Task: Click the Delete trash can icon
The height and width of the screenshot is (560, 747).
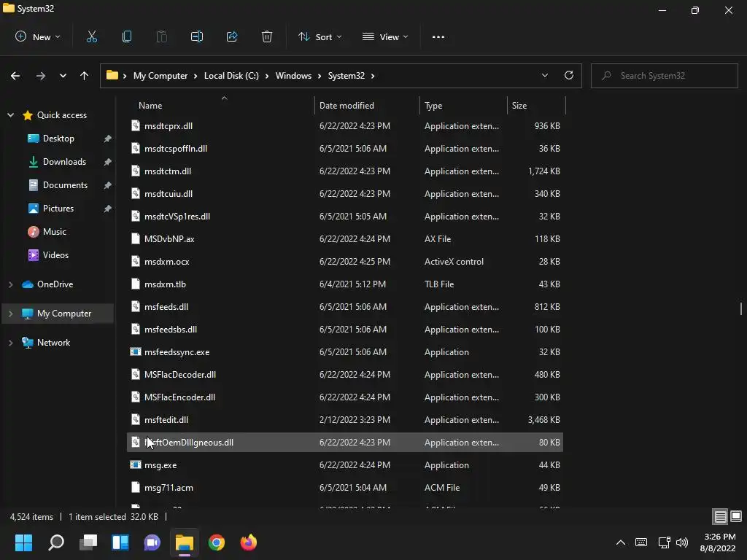Action: [x=267, y=36]
